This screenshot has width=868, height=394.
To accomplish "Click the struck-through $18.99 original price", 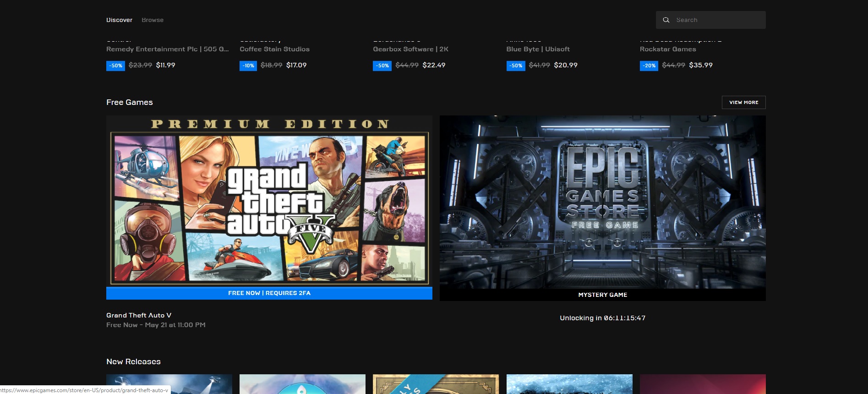I will [271, 65].
